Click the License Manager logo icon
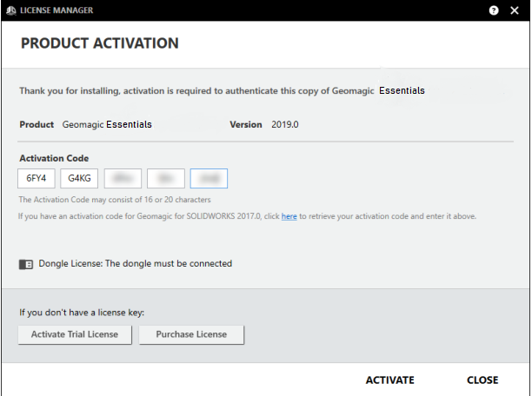532x396 pixels. pos(11,10)
